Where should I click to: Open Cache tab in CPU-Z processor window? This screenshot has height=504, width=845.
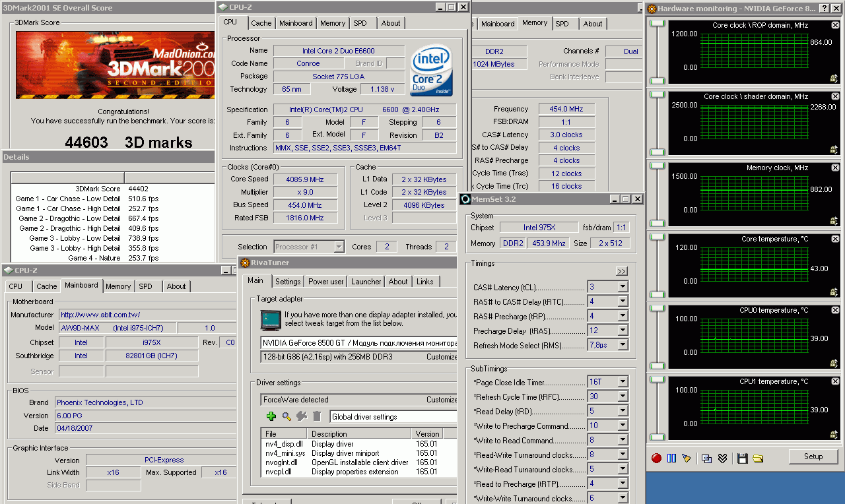click(x=261, y=23)
